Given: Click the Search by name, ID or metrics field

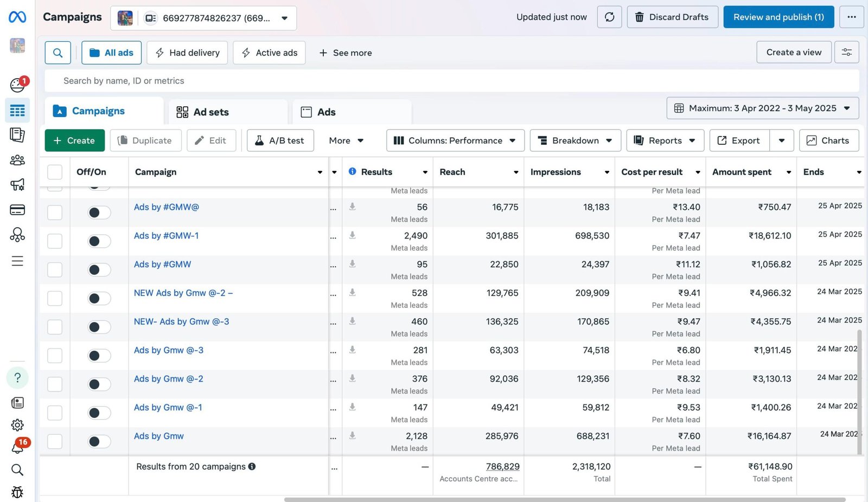Looking at the screenshot, I should pos(452,81).
